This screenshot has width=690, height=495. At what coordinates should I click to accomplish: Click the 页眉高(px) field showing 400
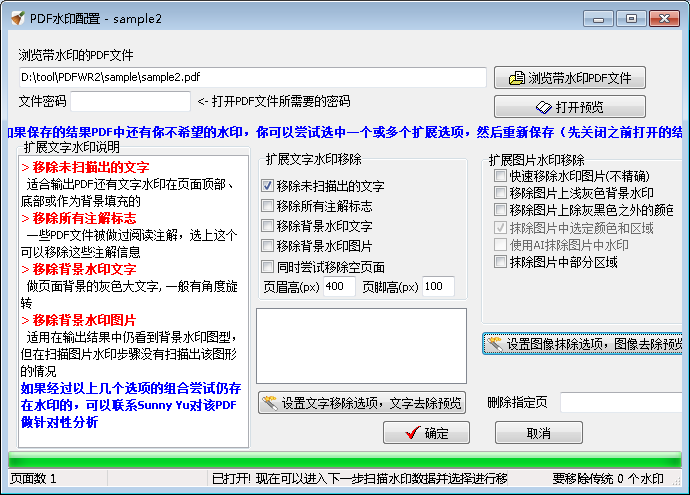tap(339, 286)
